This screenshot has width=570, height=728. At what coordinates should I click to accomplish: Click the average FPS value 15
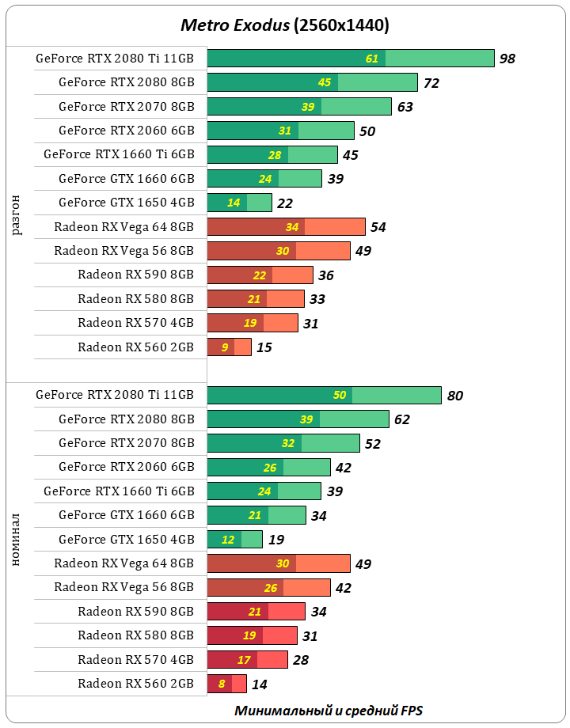click(x=264, y=347)
